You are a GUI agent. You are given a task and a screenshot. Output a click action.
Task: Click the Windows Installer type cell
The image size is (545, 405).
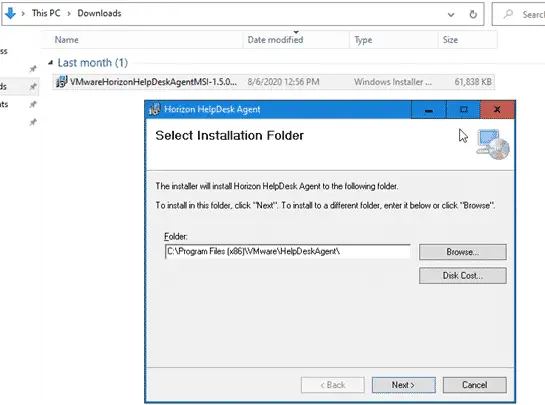pos(393,82)
